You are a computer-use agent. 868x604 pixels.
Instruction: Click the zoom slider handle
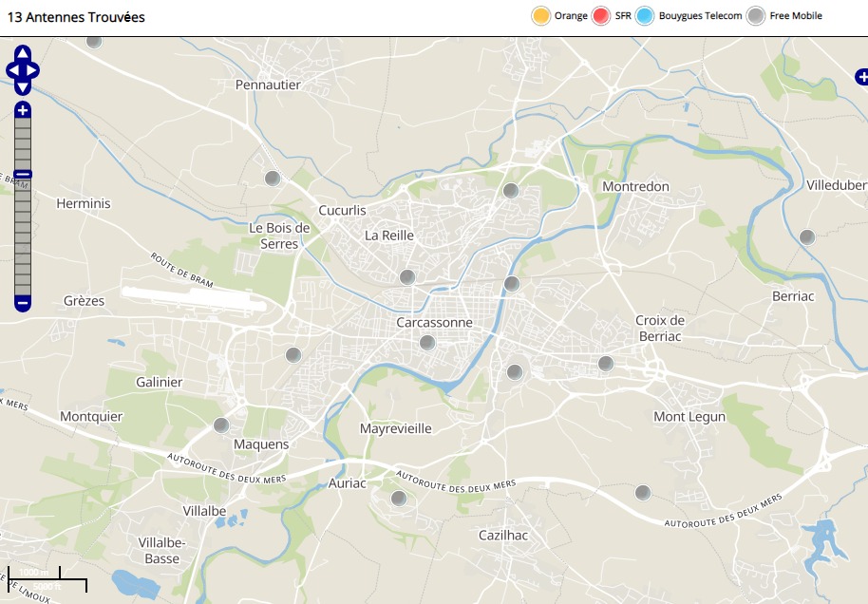click(x=23, y=175)
